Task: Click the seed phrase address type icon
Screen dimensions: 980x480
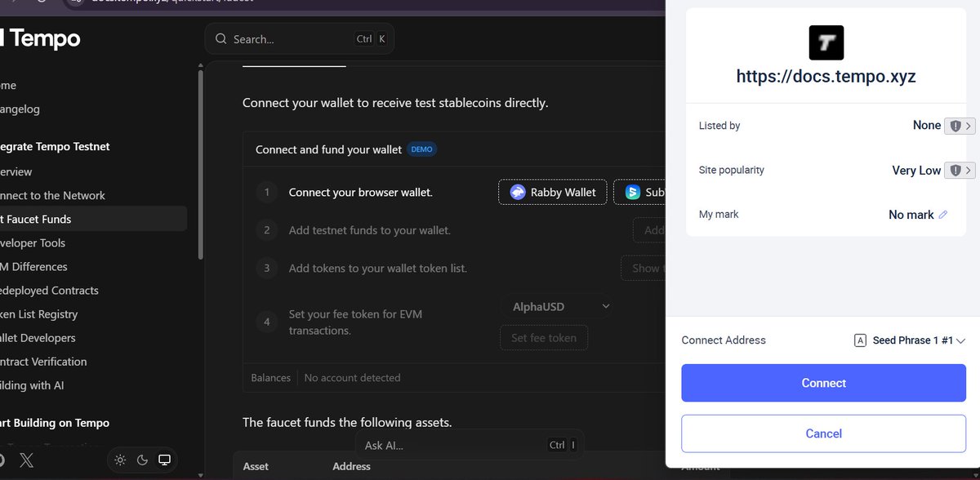Action: point(860,340)
